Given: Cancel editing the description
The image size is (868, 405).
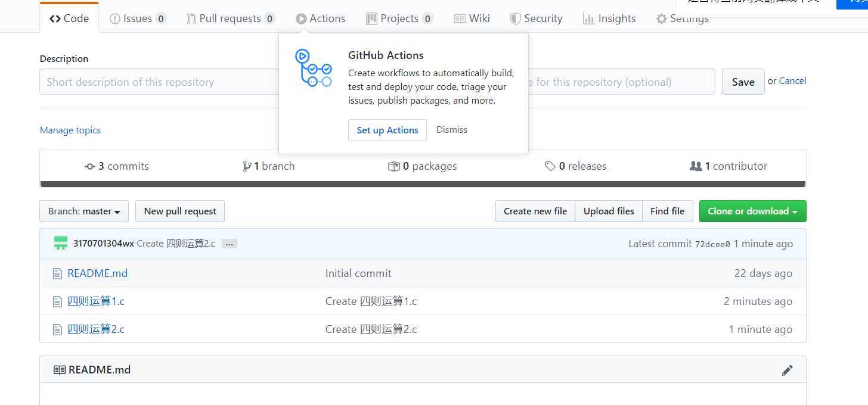Looking at the screenshot, I should coord(792,81).
